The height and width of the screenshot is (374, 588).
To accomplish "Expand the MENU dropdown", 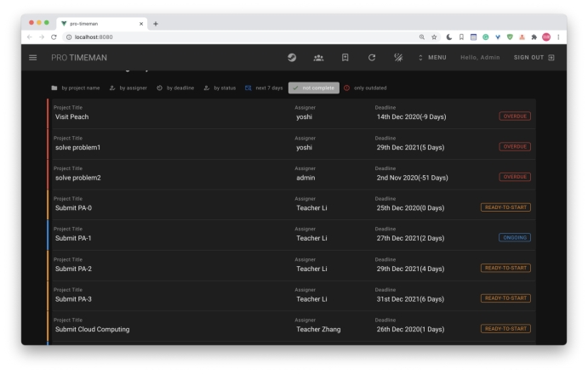I will pos(432,57).
